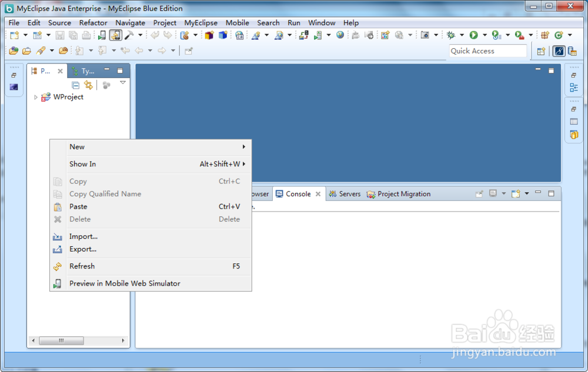The width and height of the screenshot is (588, 372).
Task: Click the green Run play icon
Action: 473,35
